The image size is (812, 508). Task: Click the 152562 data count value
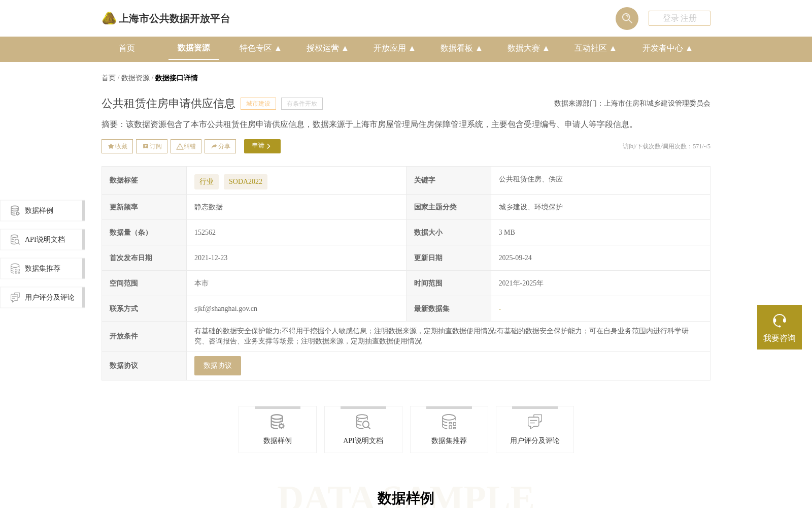205,233
